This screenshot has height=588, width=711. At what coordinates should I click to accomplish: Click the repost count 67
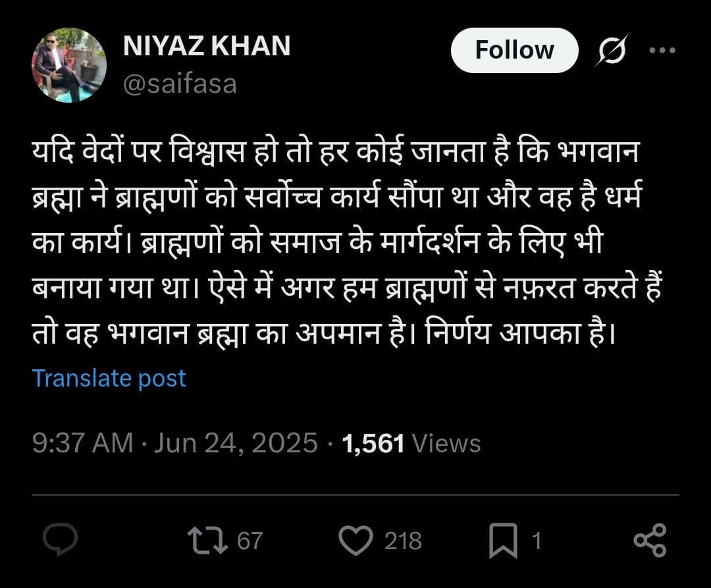click(250, 541)
